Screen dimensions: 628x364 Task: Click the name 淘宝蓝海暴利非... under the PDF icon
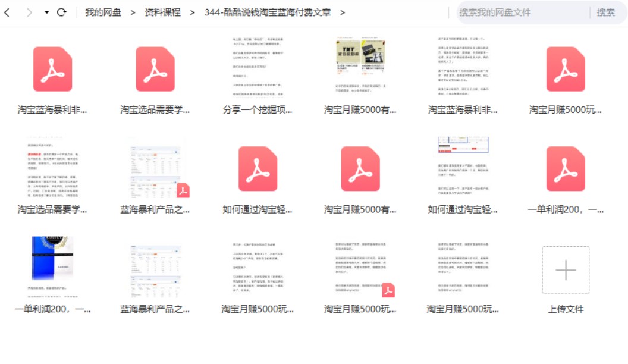(x=52, y=109)
